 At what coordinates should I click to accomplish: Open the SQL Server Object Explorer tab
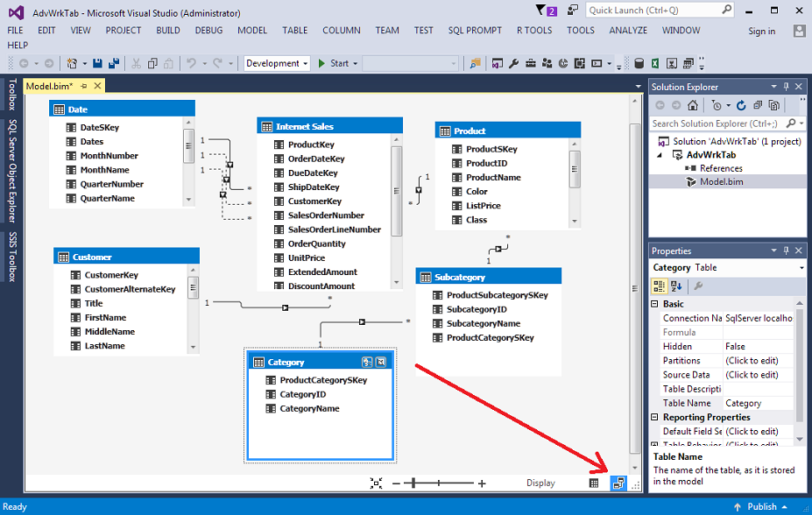(x=12, y=172)
